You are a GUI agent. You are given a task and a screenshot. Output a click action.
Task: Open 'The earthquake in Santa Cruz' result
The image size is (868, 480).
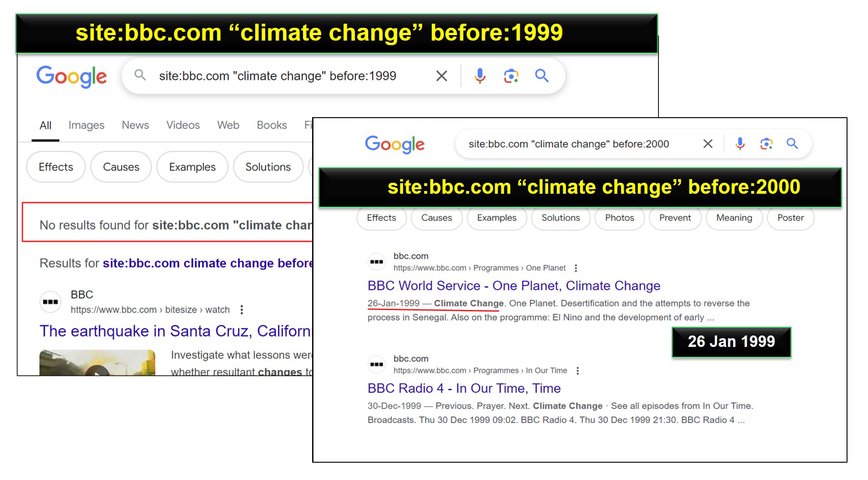coord(175,331)
